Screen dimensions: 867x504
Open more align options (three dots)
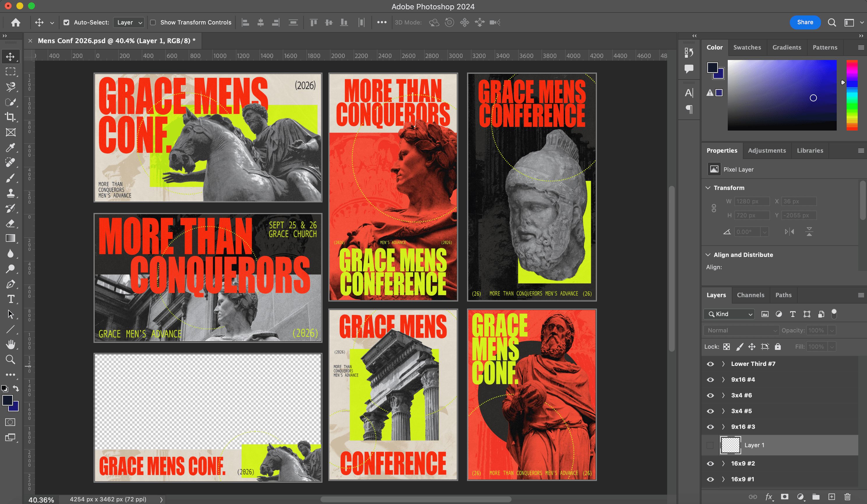pyautogui.click(x=382, y=22)
